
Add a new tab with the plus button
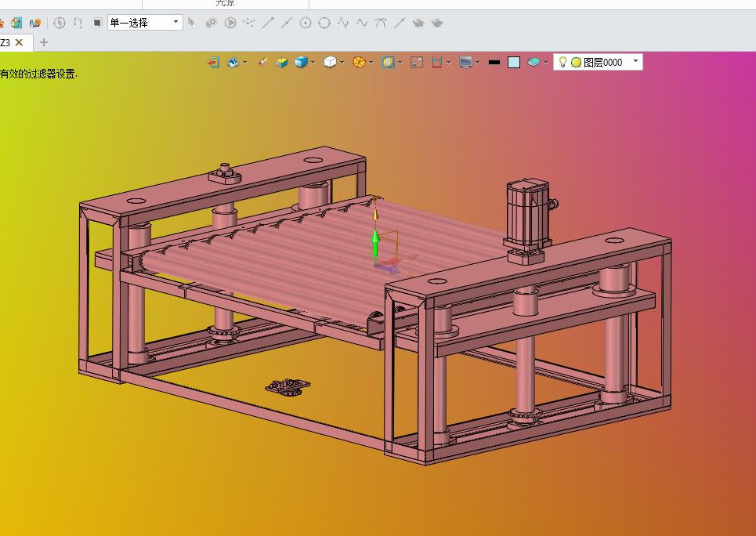tap(43, 42)
